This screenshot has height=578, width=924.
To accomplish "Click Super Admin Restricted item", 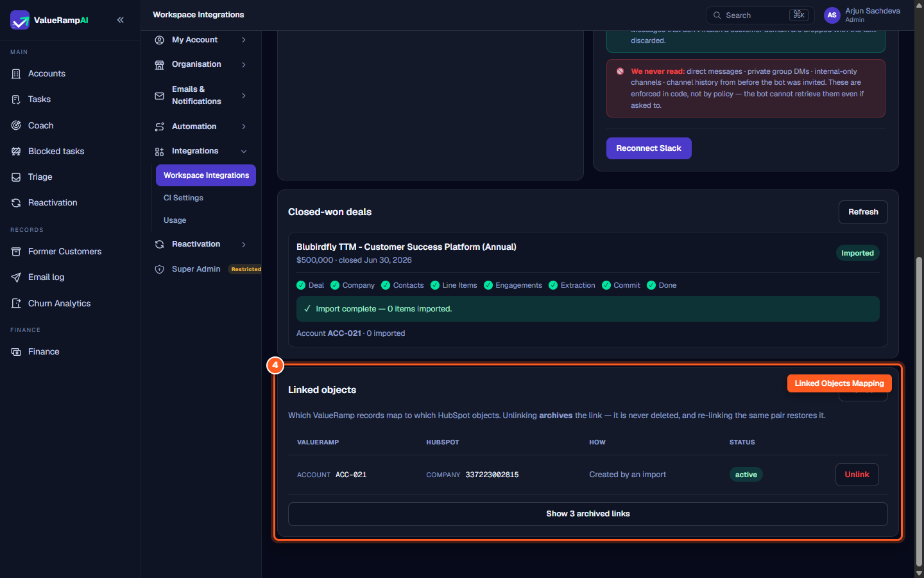I will pyautogui.click(x=208, y=270).
